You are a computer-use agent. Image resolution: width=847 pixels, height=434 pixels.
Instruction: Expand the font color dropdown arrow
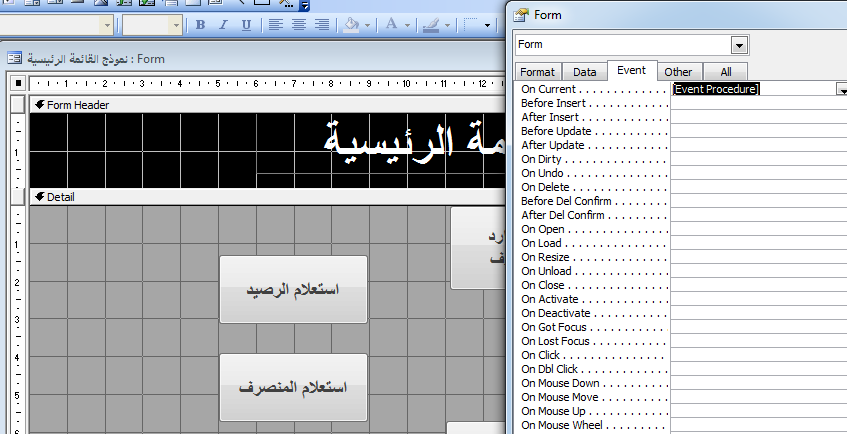[x=407, y=25]
